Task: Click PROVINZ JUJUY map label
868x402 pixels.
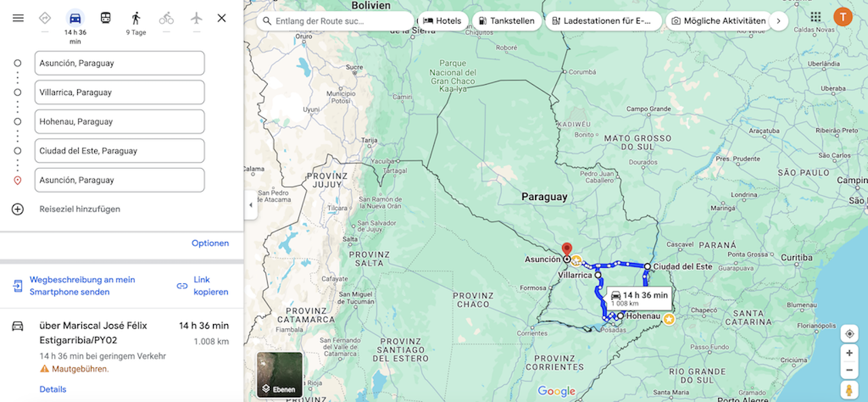Action: click(326, 179)
